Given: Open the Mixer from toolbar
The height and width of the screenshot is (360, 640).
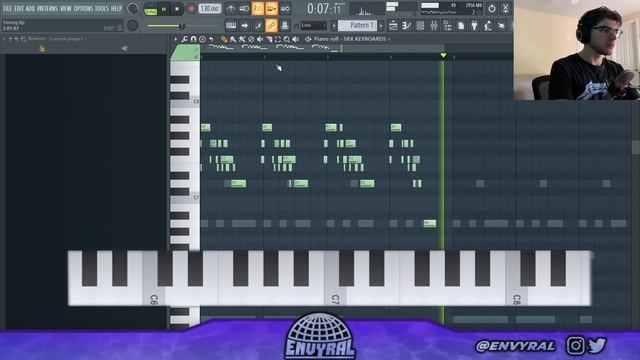Looking at the screenshot, I should click(434, 25).
